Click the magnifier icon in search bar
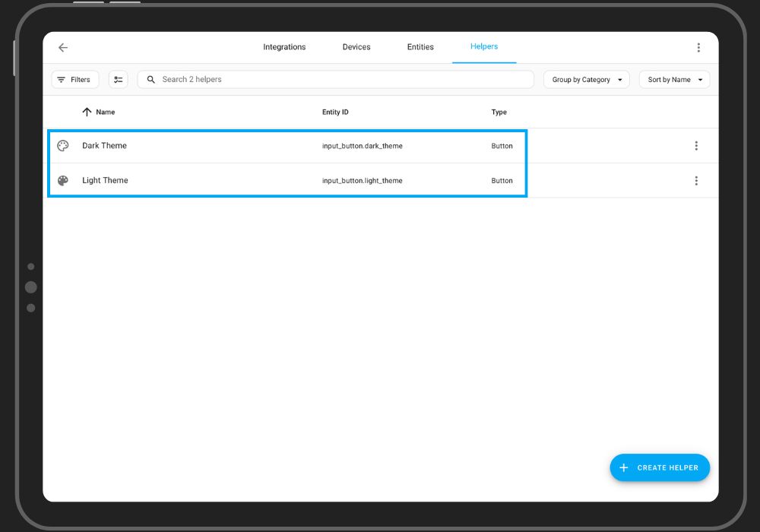Viewport: 760px width, 532px height. pos(151,80)
